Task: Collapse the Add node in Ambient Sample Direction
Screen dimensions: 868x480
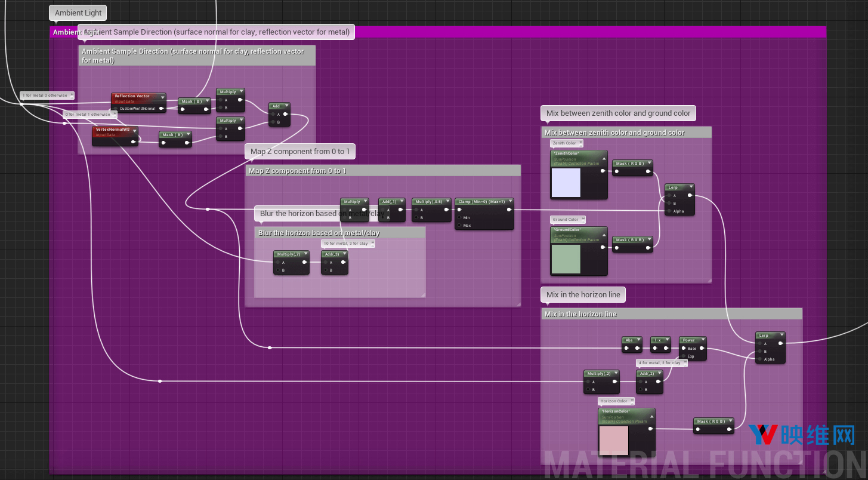Action: pyautogui.click(x=286, y=106)
